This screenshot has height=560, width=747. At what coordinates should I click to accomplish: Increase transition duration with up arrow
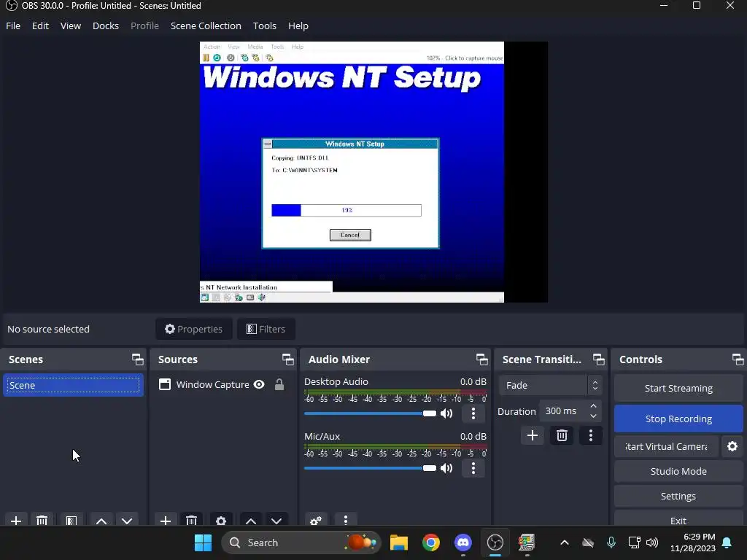coord(593,405)
